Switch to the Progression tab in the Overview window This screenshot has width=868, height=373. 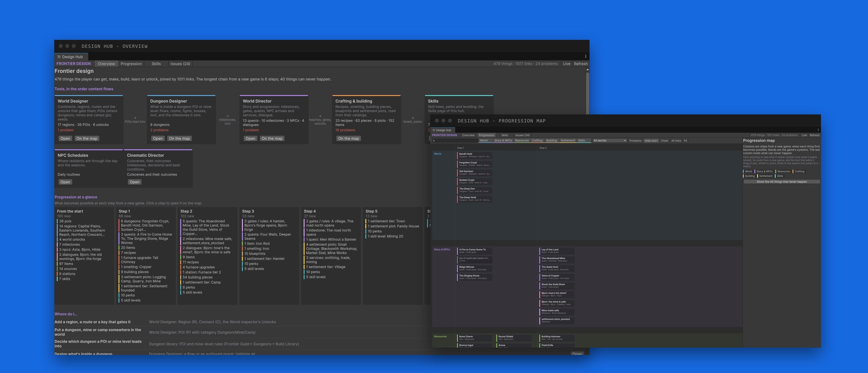131,64
